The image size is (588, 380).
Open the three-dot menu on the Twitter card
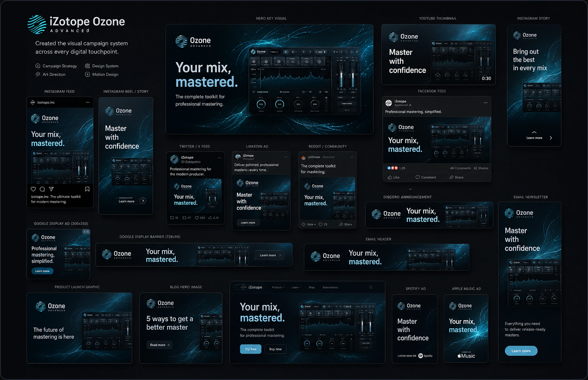click(x=220, y=158)
